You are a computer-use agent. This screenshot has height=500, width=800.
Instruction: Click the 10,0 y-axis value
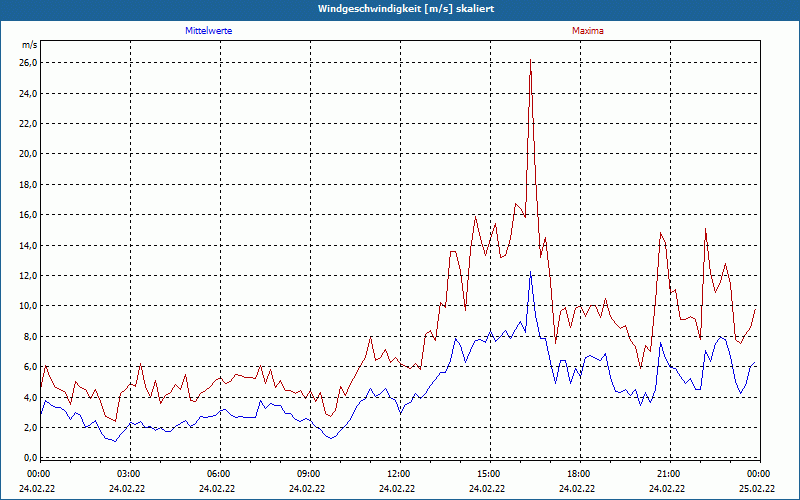click(x=29, y=306)
